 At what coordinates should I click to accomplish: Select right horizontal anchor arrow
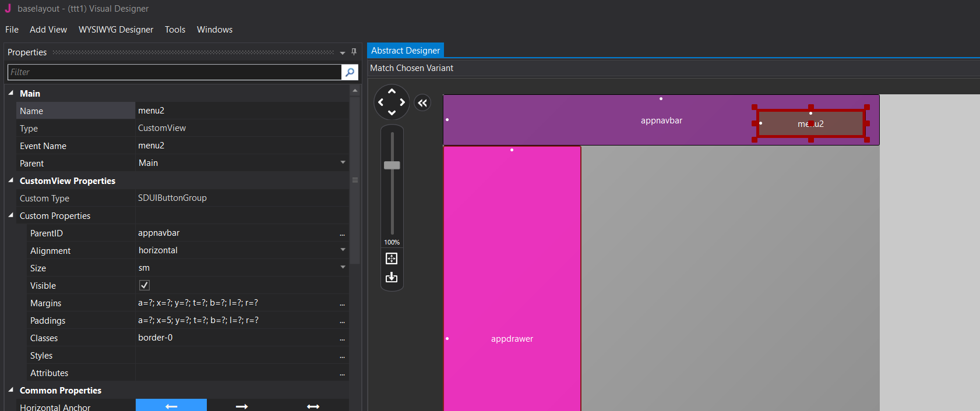(242, 405)
